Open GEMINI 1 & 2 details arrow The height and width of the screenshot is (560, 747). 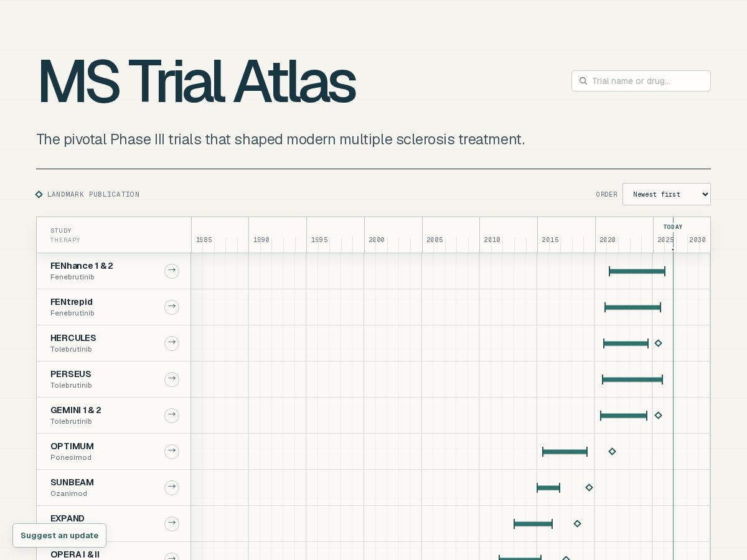[172, 415]
